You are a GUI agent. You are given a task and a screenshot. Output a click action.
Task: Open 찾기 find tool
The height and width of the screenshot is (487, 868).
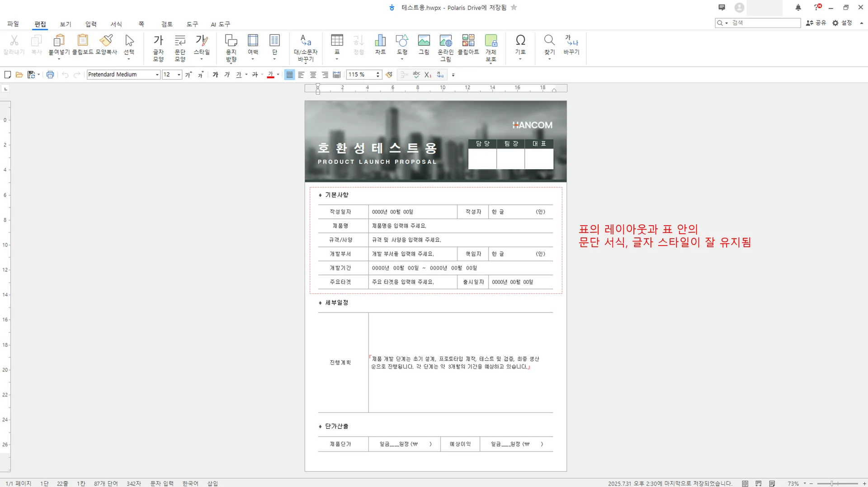549,45
